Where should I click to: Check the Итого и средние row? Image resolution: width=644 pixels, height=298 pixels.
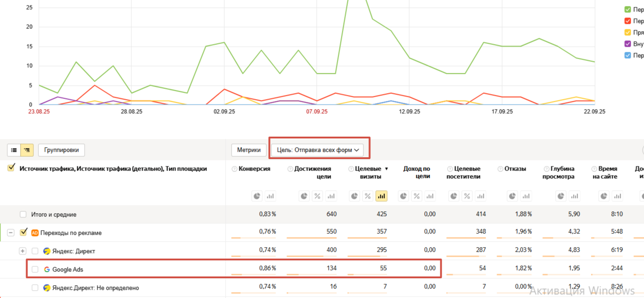coord(23,215)
